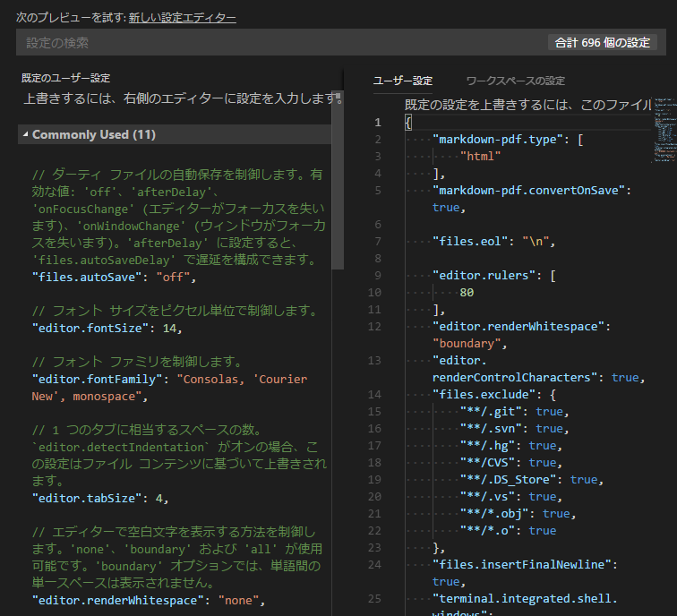677x616 pixels.
Task: Click the "**/.git": true entry
Action: [x=514, y=411]
